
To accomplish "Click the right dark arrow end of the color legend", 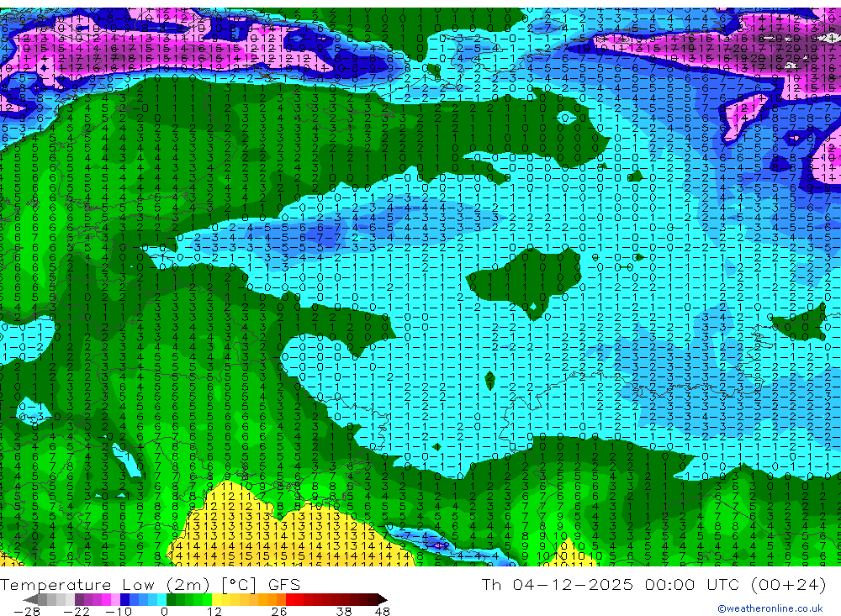I will coord(383,599).
